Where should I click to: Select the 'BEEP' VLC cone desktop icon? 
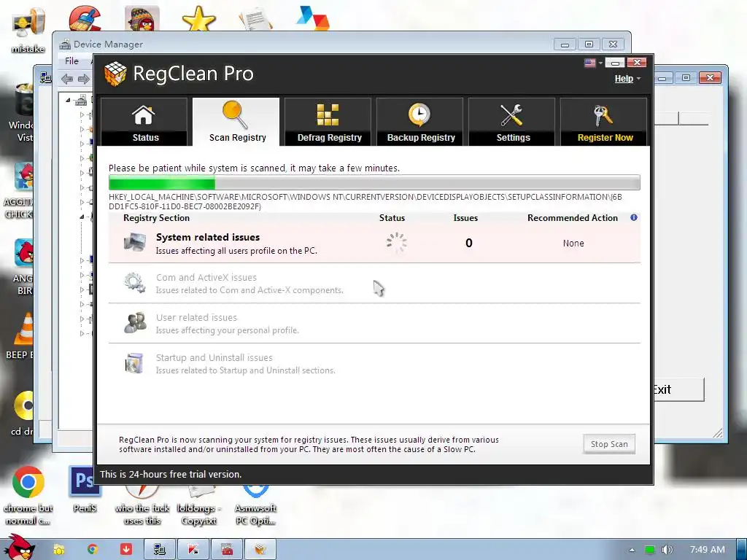(23, 336)
